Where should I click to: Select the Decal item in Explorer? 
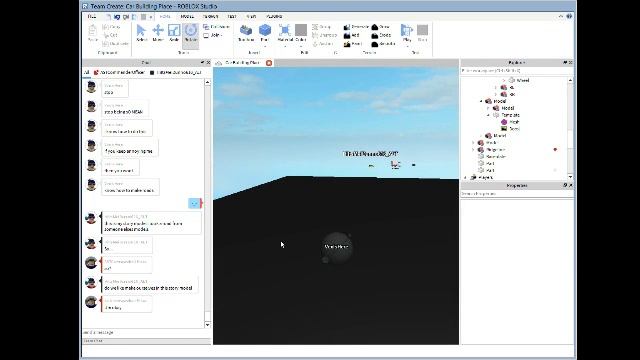pos(510,129)
